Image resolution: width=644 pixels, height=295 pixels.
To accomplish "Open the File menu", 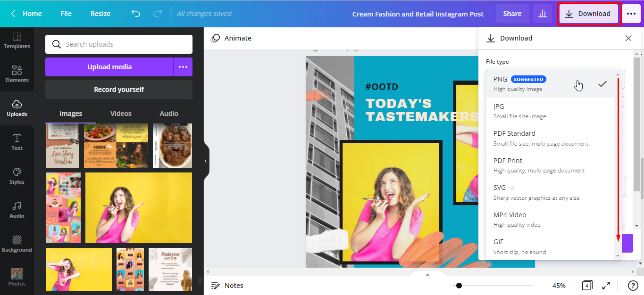I will 66,14.
